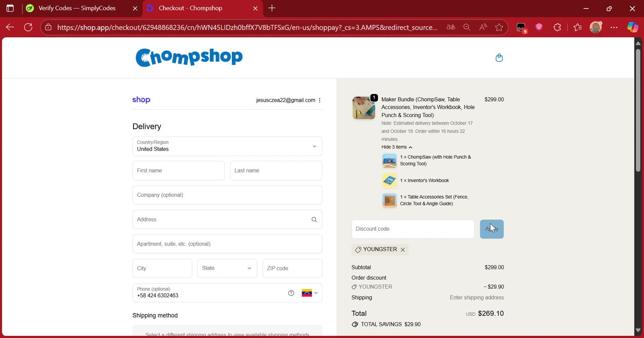Open the State dropdown
Viewport: 644px width, 338px height.
(x=227, y=269)
